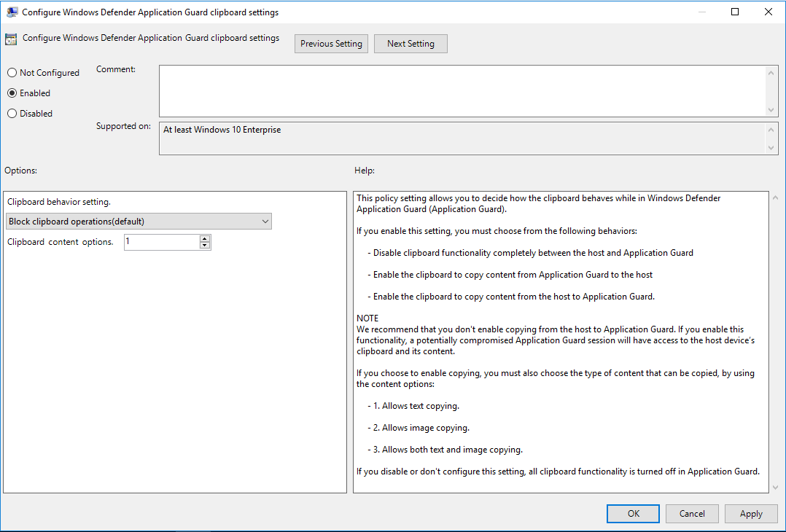
Task: Click the Help pane scroll-down arrow
Action: [776, 488]
